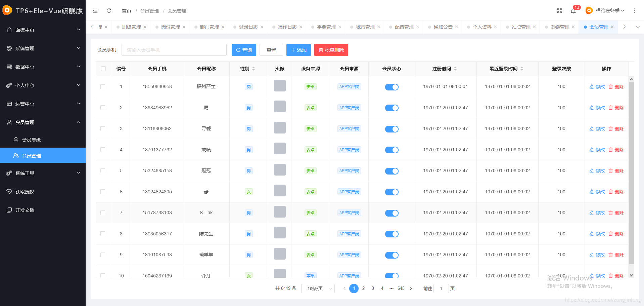Check the row 1 checkbox for 18559830958
The height and width of the screenshot is (306, 644).
tap(103, 87)
